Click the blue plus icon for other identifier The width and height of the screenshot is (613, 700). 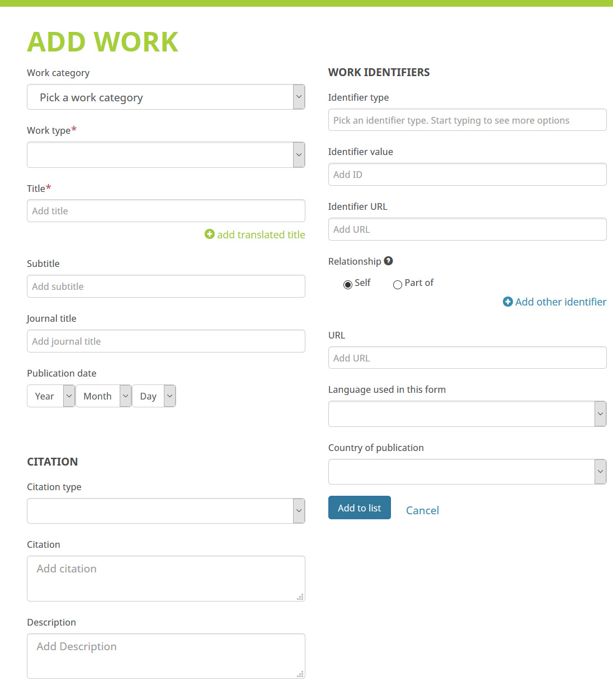click(x=508, y=302)
